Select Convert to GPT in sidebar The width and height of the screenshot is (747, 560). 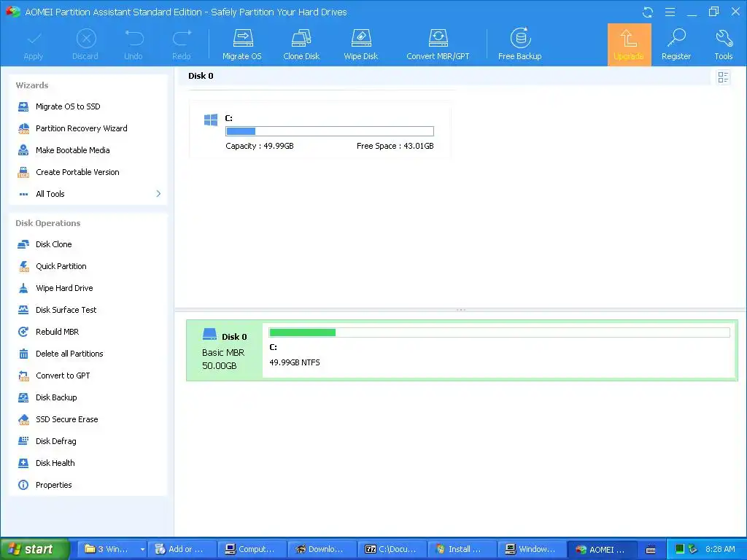pyautogui.click(x=63, y=376)
